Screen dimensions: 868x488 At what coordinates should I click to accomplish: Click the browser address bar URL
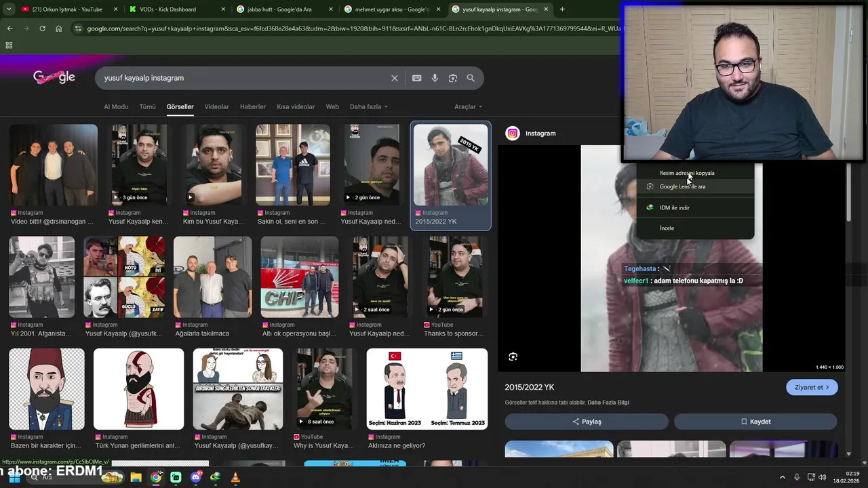click(x=353, y=28)
